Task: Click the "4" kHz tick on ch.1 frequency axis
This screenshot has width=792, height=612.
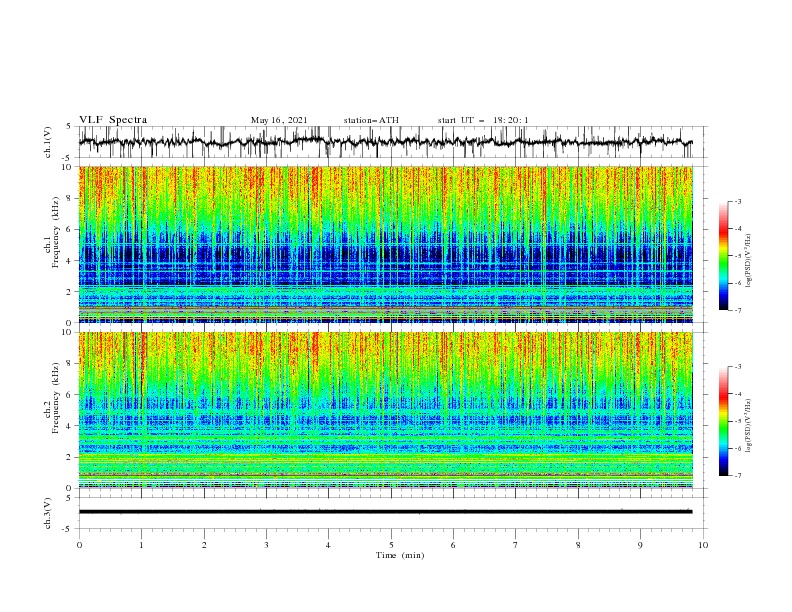Action: pyautogui.click(x=70, y=261)
